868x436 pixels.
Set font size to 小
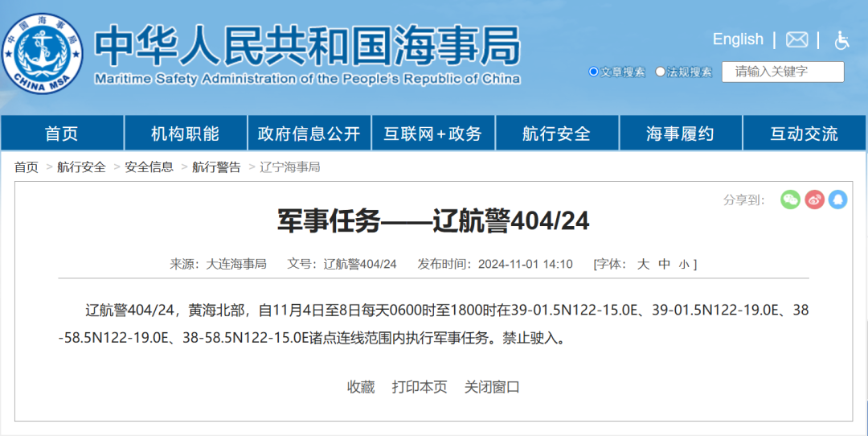[x=684, y=265]
